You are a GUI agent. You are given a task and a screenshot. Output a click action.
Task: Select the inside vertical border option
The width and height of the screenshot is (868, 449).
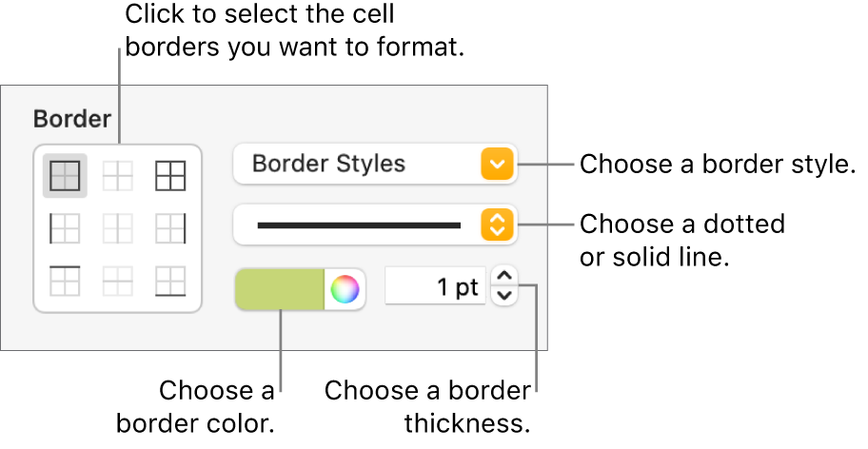click(118, 228)
